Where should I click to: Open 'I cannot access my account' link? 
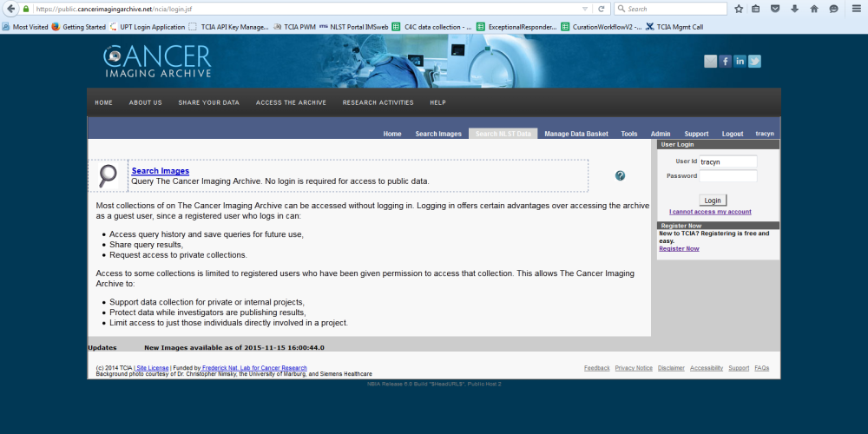click(x=710, y=212)
